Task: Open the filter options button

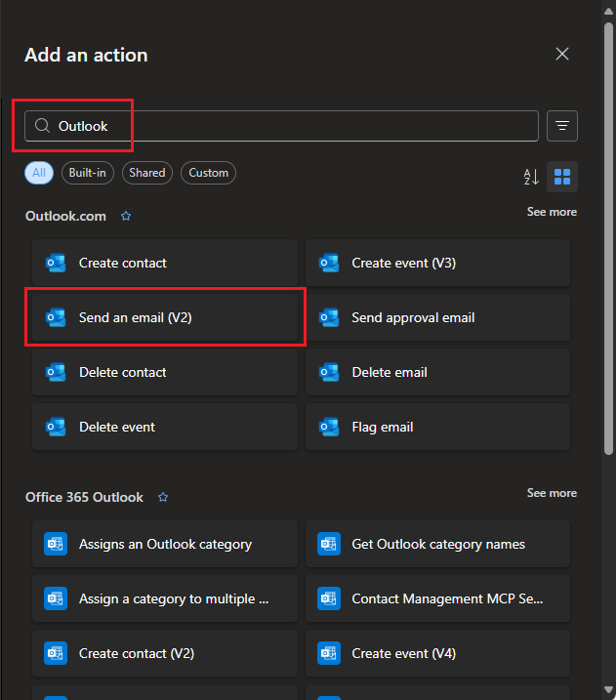Action: pos(562,126)
